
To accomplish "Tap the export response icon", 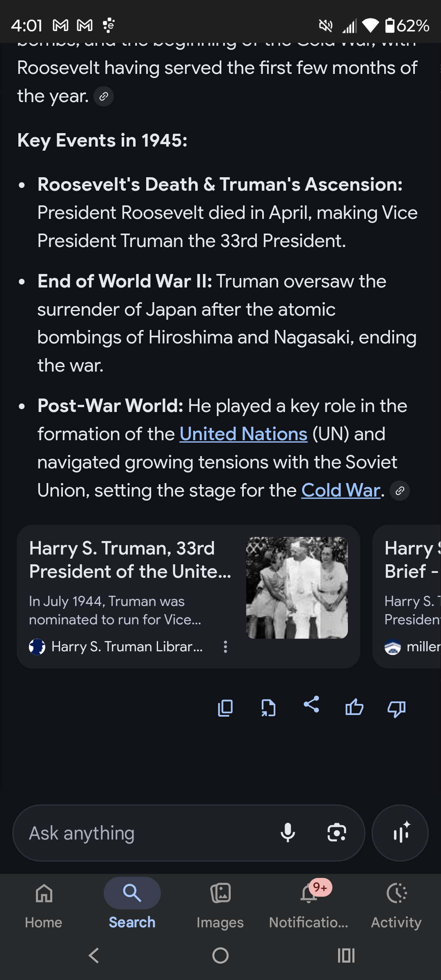I will (x=268, y=708).
